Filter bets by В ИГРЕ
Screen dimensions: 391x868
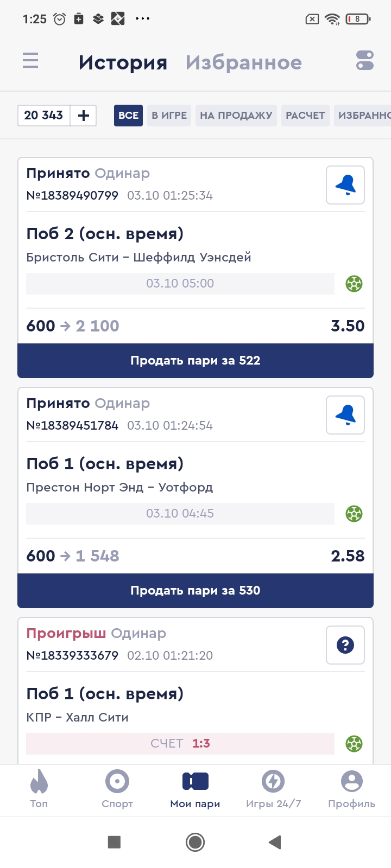pyautogui.click(x=169, y=116)
